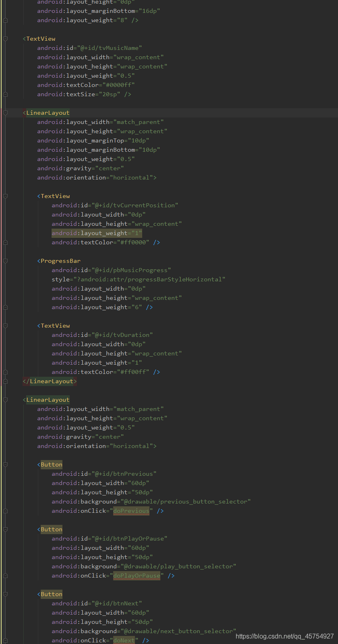The width and height of the screenshot is (338, 644).
Task: Click the style progressBarStyleHorizontal attribute
Action: coord(139,279)
